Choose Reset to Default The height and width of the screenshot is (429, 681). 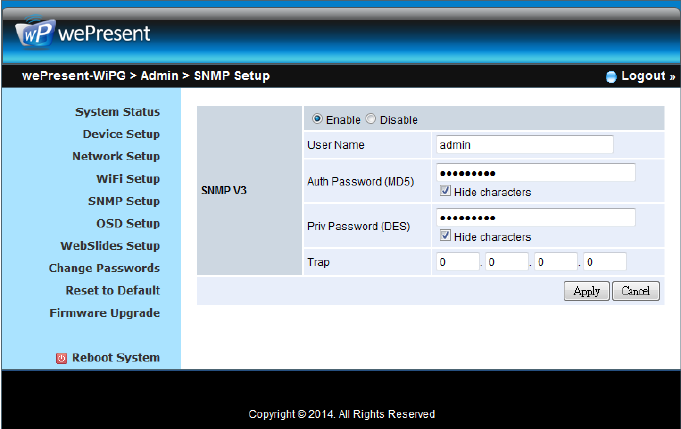click(113, 290)
